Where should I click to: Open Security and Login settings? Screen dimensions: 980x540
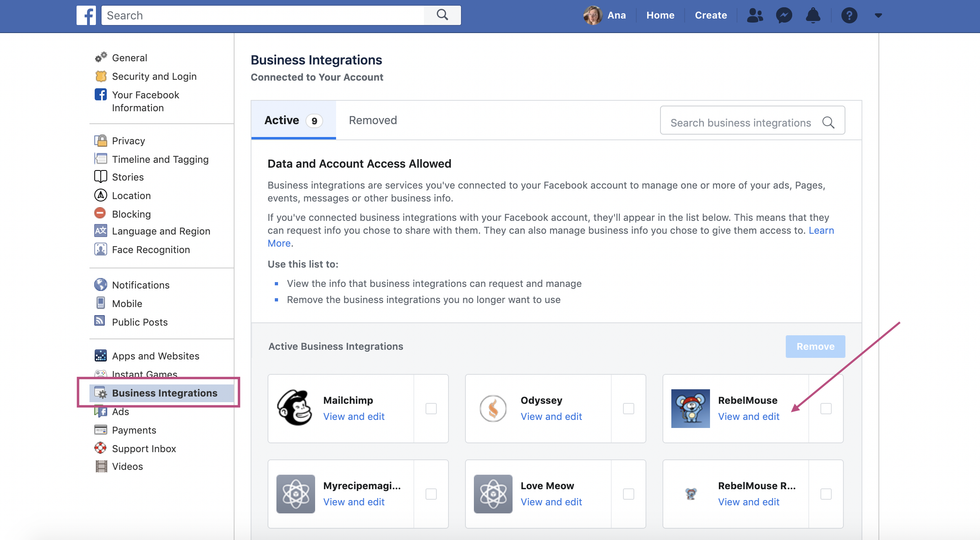[154, 76]
